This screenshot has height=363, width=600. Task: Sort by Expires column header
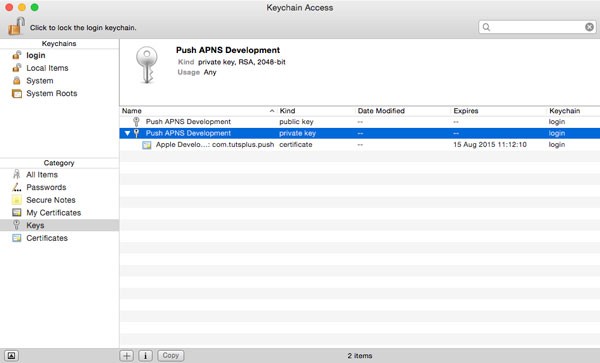(x=498, y=111)
